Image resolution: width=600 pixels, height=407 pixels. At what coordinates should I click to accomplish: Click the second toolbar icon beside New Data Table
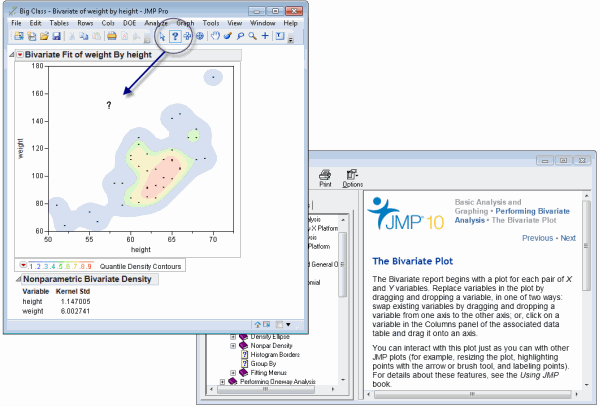[32, 36]
